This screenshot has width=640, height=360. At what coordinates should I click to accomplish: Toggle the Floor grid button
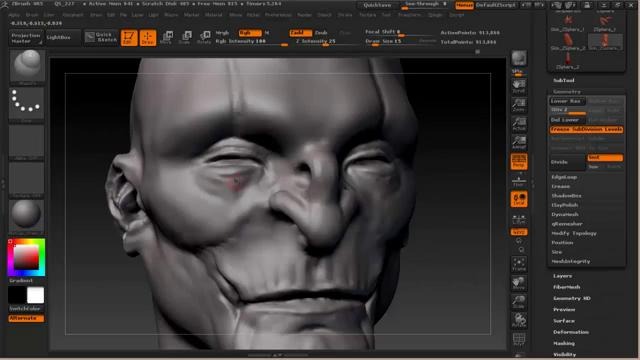click(519, 180)
